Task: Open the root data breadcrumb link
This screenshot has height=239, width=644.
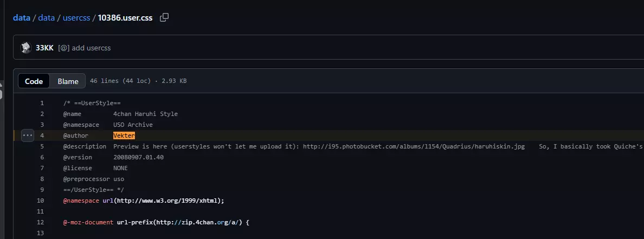Action: [x=22, y=18]
